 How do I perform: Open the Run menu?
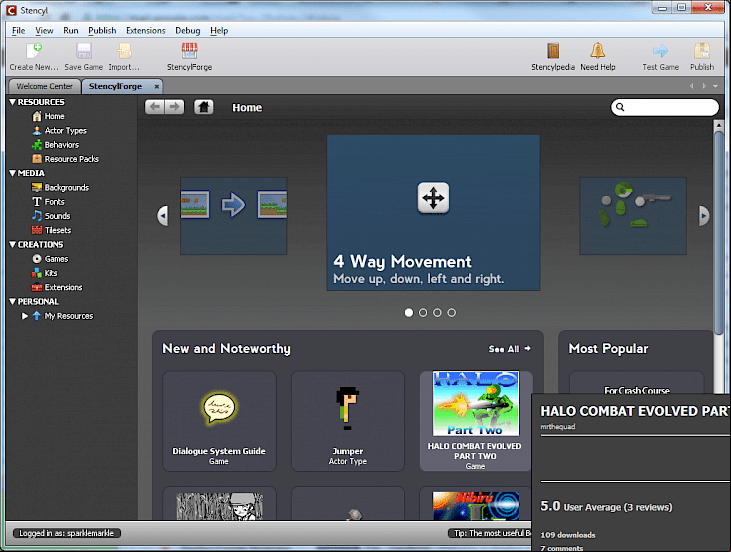tap(71, 31)
